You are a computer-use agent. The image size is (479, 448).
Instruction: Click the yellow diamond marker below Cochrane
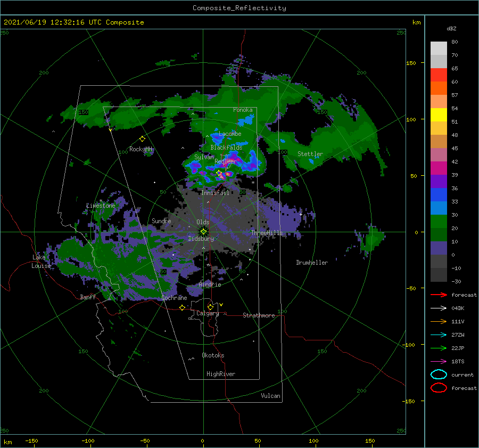(182, 307)
